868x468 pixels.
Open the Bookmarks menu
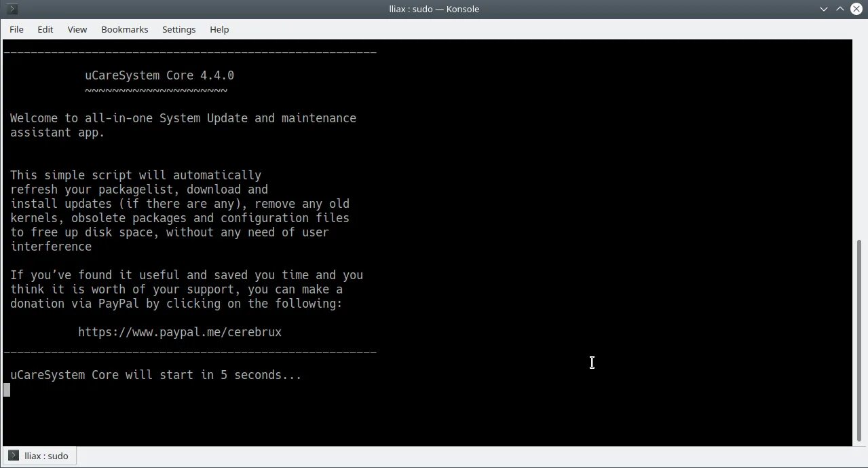pos(125,29)
